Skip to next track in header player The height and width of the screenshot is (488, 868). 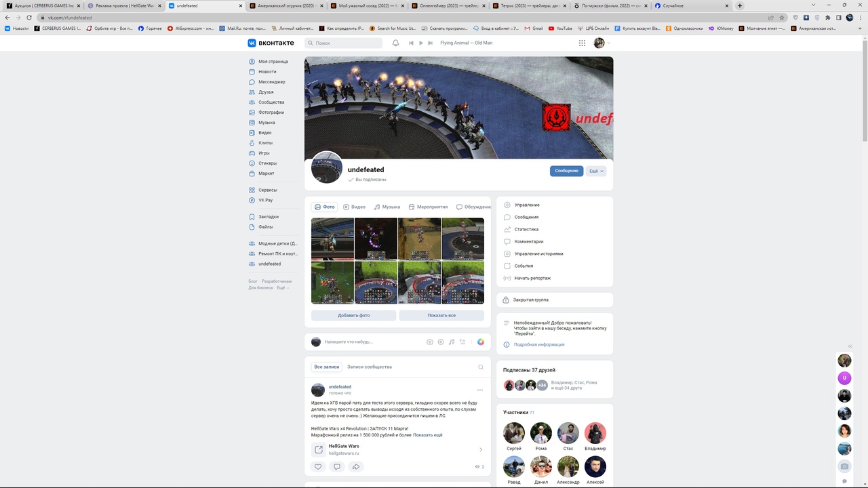pyautogui.click(x=431, y=43)
